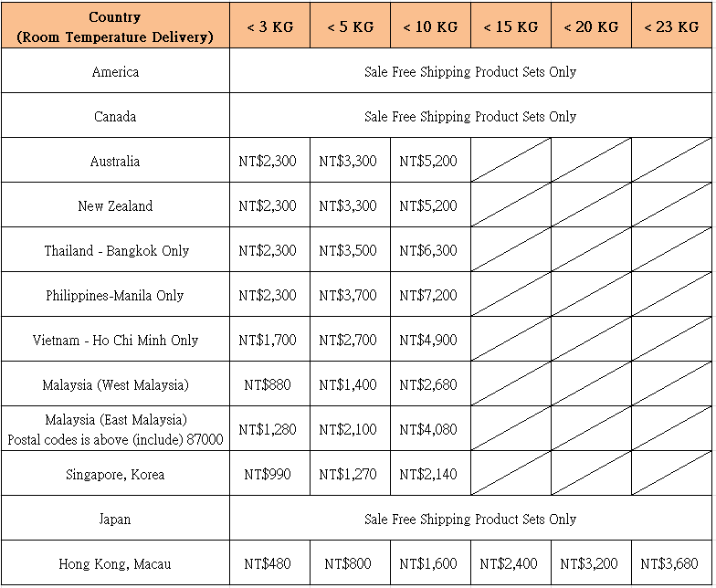Click Australia's NT$5,200 price
The image size is (716, 588).
tap(428, 161)
